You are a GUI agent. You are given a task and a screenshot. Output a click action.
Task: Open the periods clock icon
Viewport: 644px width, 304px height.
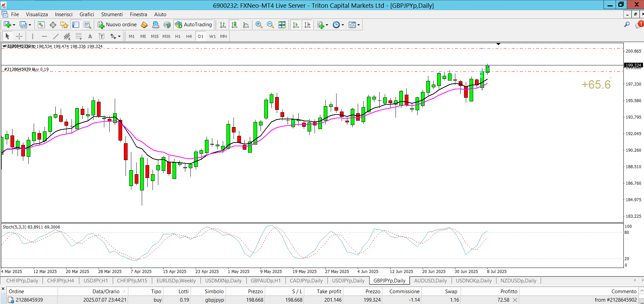336,25
